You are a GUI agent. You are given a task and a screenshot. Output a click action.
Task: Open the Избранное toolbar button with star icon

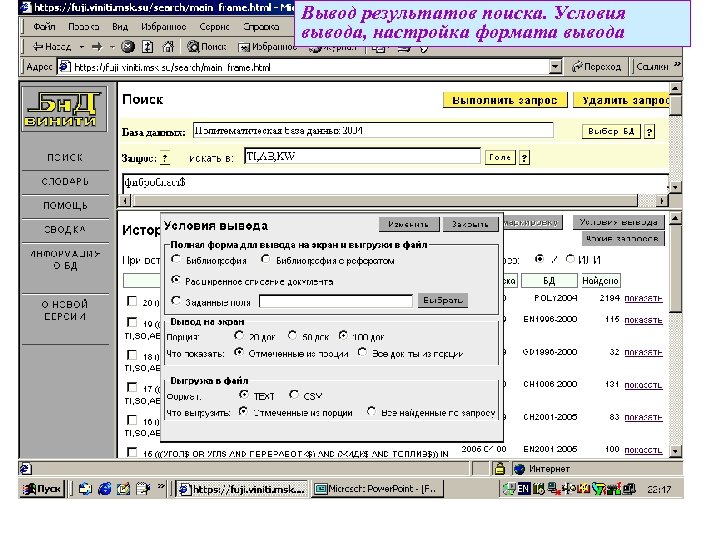point(267,47)
